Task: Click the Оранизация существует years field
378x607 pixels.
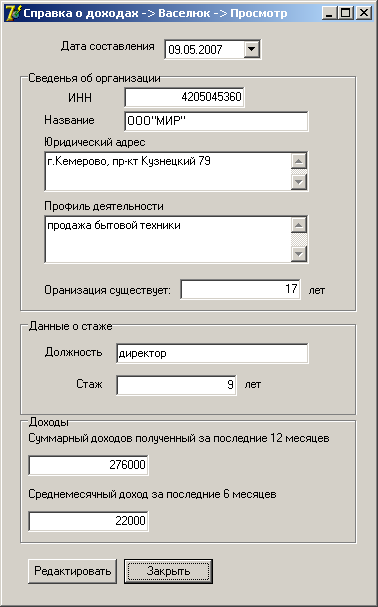Action: tap(241, 289)
